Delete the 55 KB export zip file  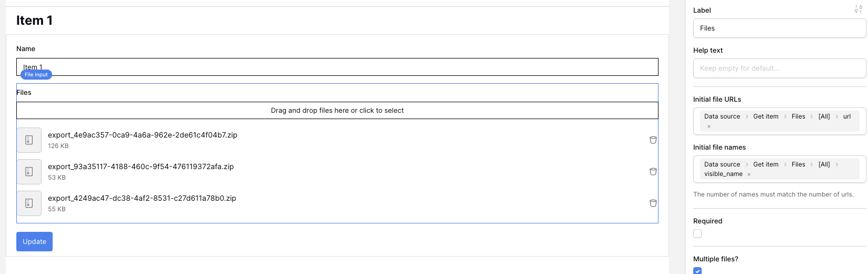[653, 203]
